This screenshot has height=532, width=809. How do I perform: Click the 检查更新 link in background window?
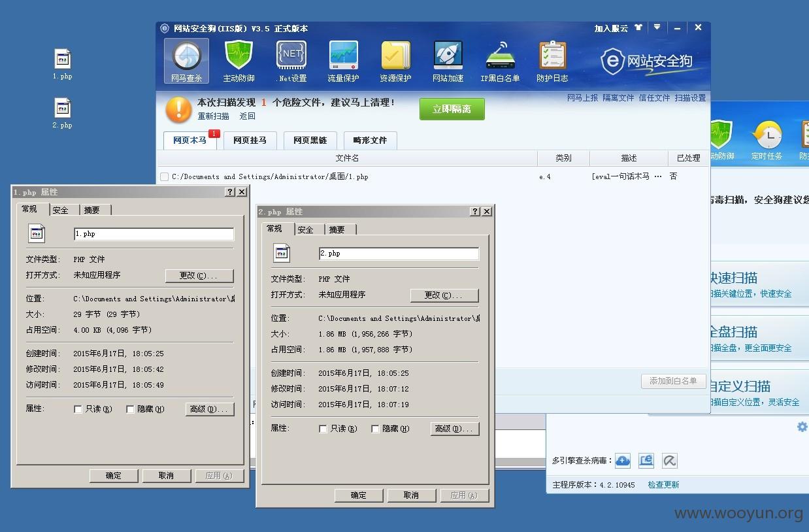coord(663,485)
